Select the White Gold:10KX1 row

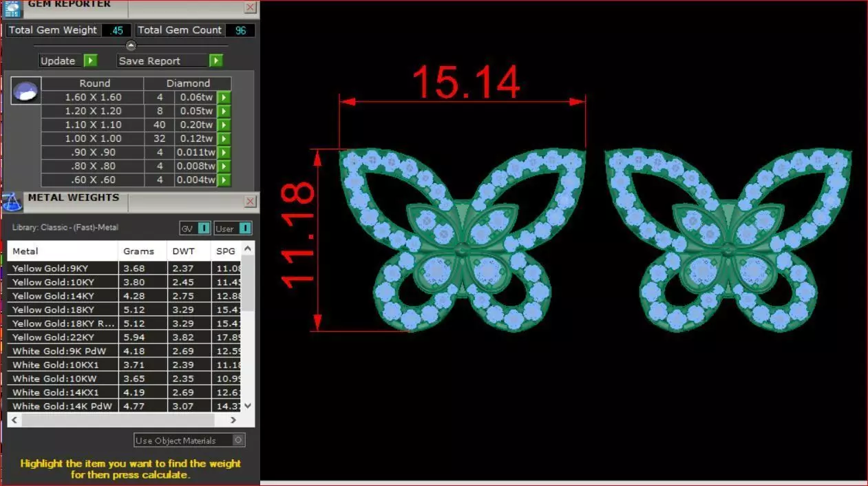click(125, 365)
